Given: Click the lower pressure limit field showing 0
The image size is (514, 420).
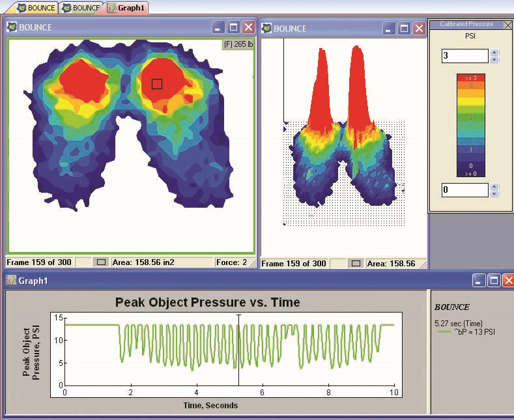Looking at the screenshot, I should 465,189.
